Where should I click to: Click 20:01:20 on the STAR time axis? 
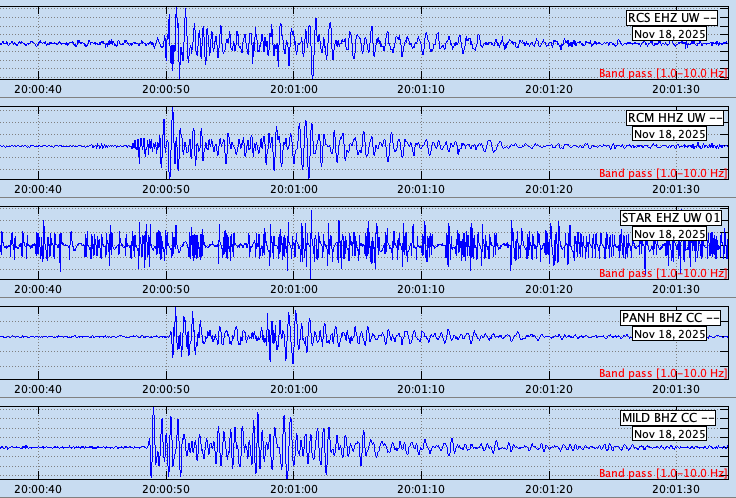pyautogui.click(x=549, y=289)
